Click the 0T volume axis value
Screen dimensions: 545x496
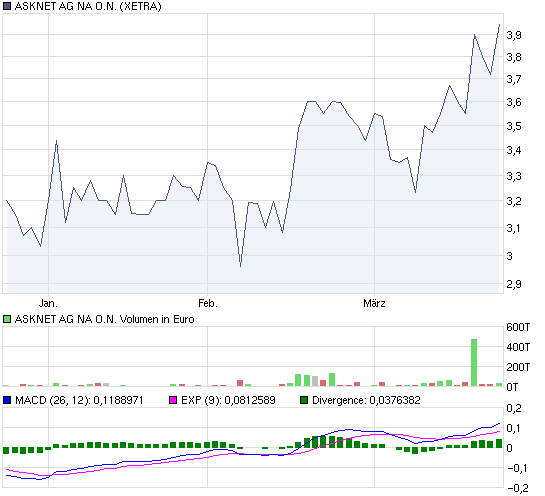coord(512,387)
